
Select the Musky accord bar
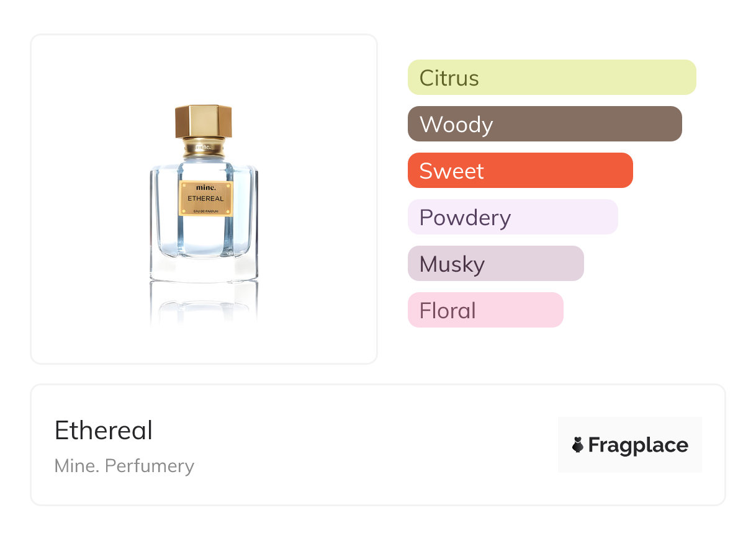(495, 264)
